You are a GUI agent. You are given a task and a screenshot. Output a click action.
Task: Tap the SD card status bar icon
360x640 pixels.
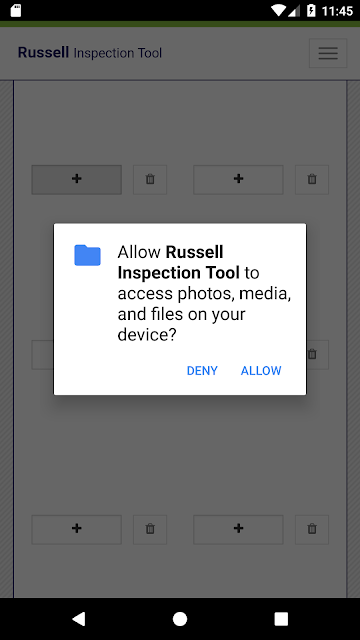coord(16,11)
